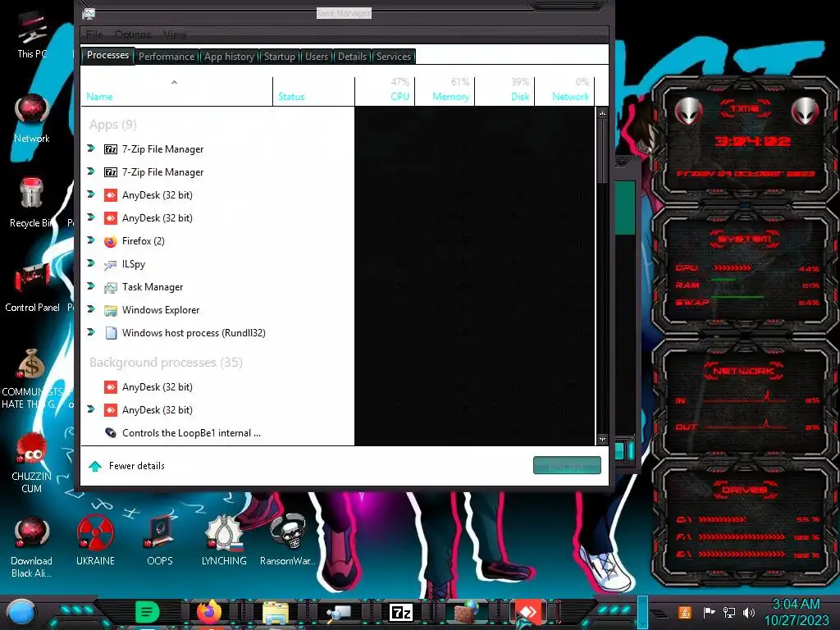Open the Startup tab
Image resolution: width=840 pixels, height=630 pixels.
click(x=279, y=57)
